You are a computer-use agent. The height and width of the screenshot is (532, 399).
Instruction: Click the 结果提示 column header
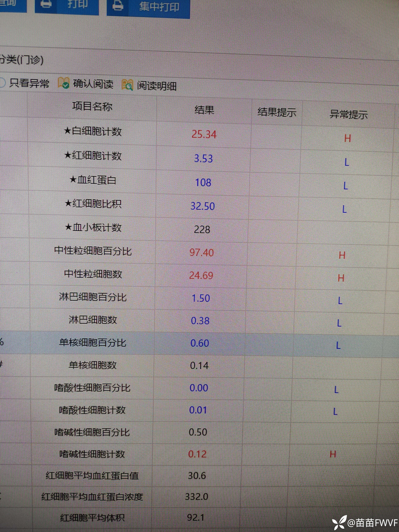[x=277, y=112]
